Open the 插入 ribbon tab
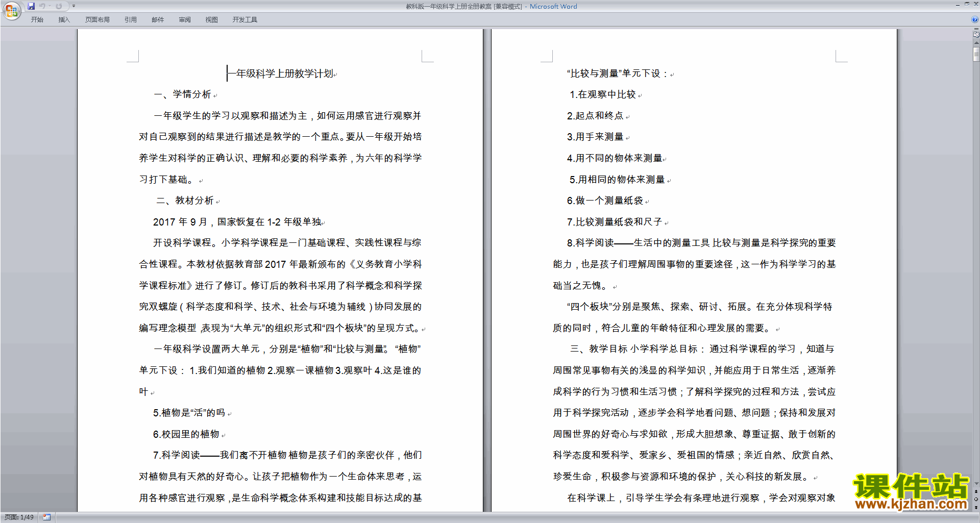Image resolution: width=980 pixels, height=523 pixels. click(64, 20)
